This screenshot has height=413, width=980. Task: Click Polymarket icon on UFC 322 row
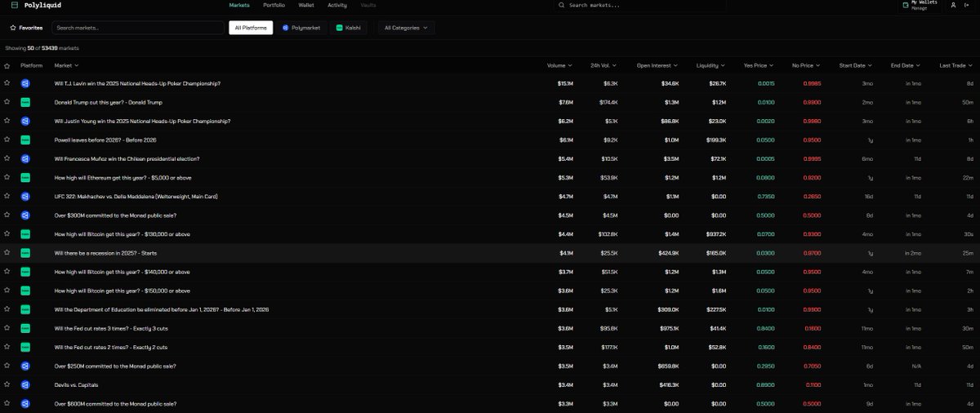25,196
